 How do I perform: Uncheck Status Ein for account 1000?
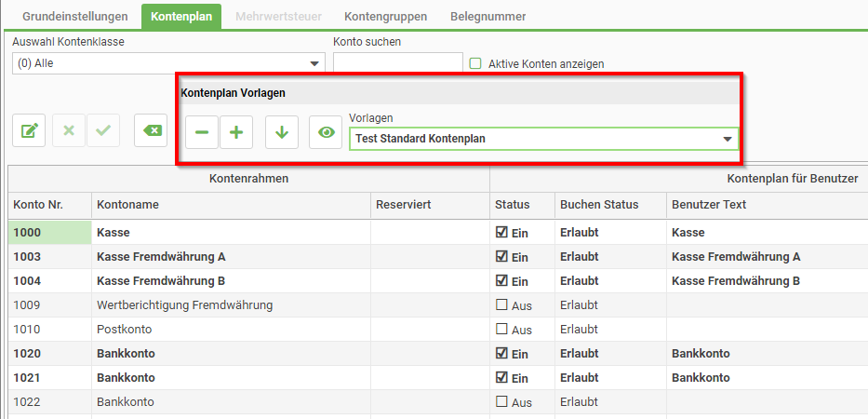[501, 232]
